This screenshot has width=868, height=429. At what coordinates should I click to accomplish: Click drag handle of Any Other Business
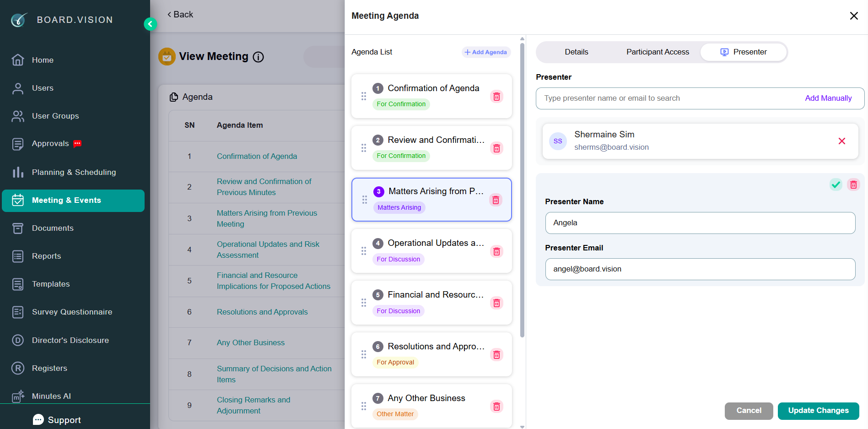pos(364,406)
